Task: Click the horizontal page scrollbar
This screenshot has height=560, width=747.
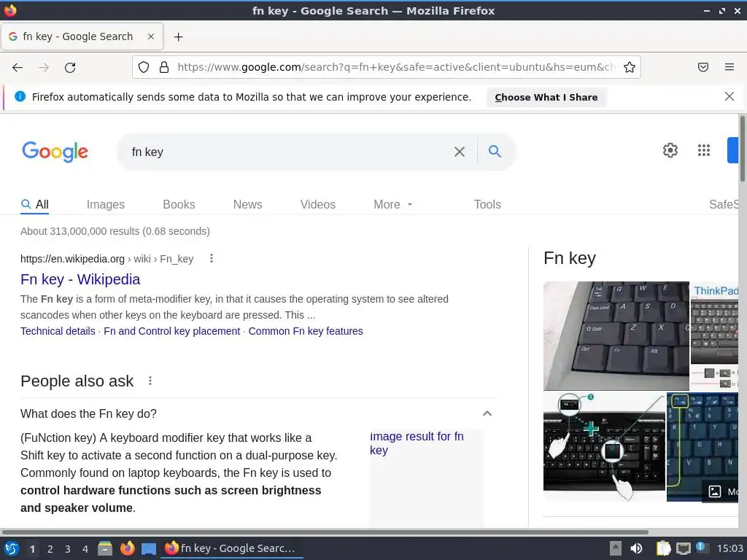Action: 325,532
